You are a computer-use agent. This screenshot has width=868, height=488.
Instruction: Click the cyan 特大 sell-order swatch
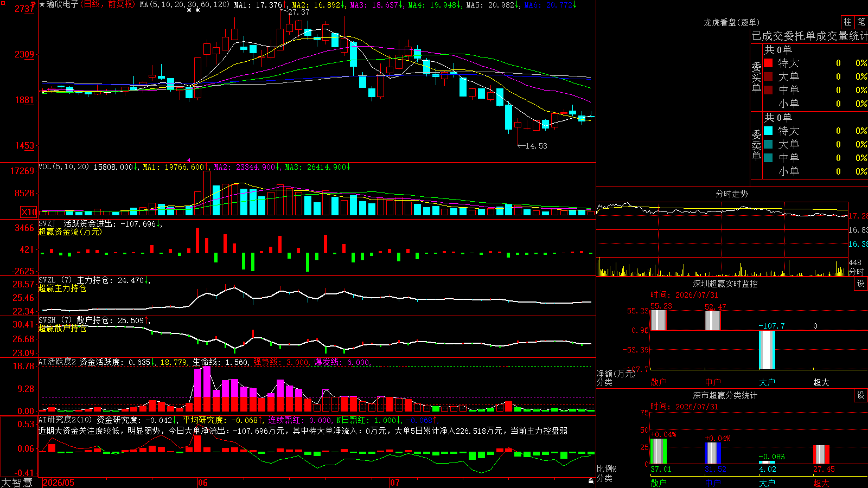(x=768, y=131)
